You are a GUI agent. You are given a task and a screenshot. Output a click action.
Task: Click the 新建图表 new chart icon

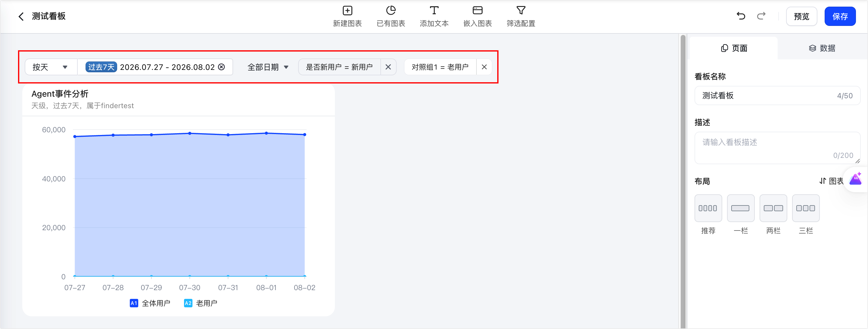pos(347,11)
